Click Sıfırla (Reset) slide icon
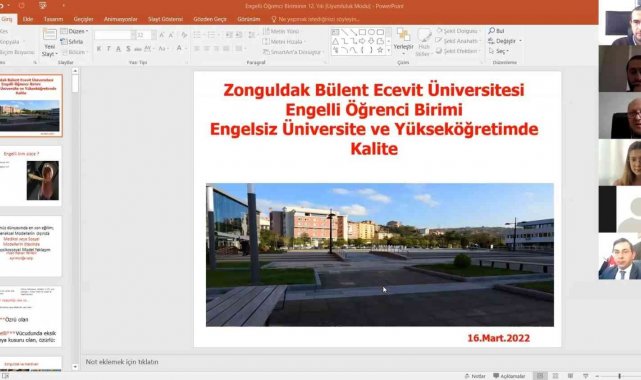 [x=72, y=42]
